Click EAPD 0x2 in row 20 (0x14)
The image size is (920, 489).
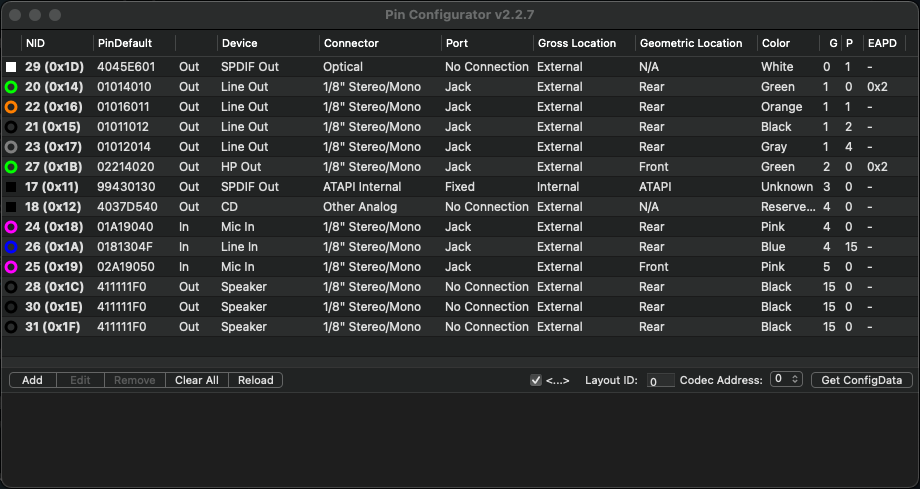[877, 87]
